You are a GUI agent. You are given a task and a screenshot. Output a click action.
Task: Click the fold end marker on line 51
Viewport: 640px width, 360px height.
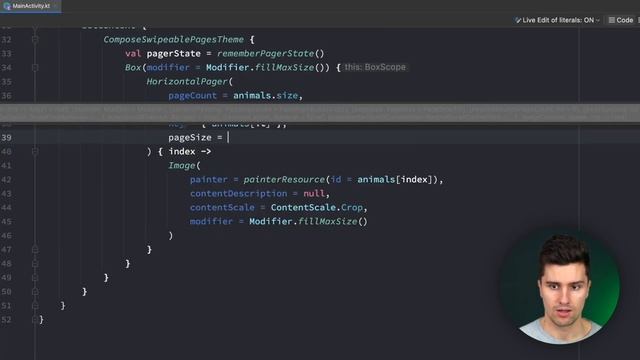pyautogui.click(x=35, y=306)
